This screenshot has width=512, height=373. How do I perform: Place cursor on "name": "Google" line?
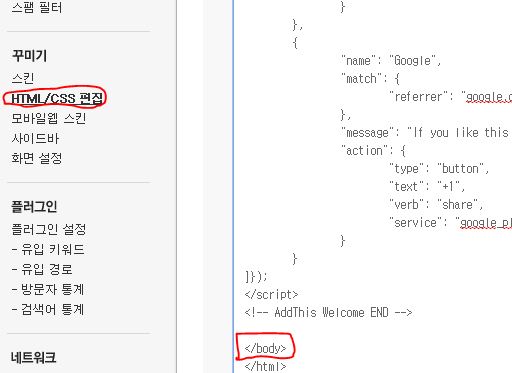click(391, 61)
